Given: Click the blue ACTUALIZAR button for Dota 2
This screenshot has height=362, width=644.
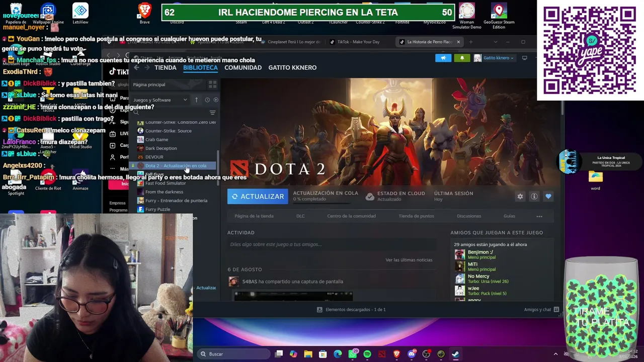Looking at the screenshot, I should pos(258,197).
